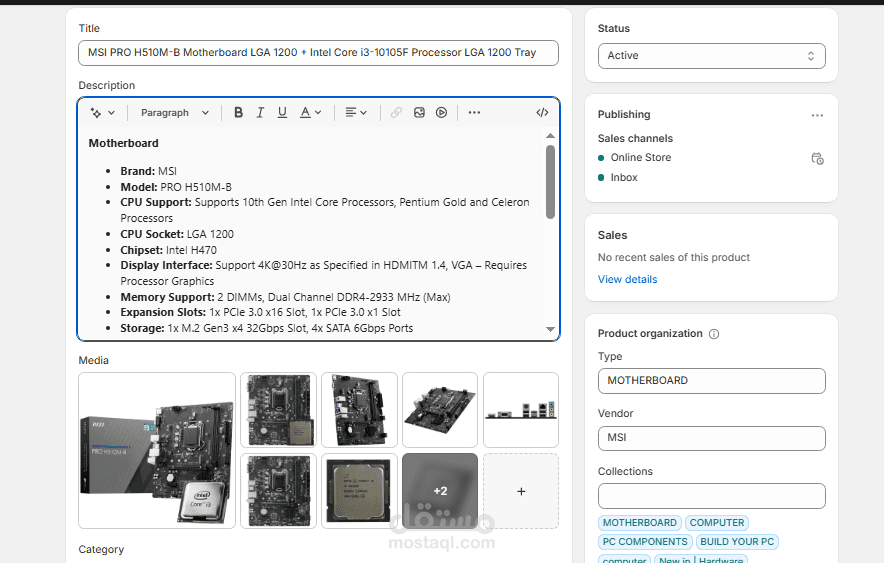Add new media with the plus tile
The width and height of the screenshot is (884, 563).
521,491
